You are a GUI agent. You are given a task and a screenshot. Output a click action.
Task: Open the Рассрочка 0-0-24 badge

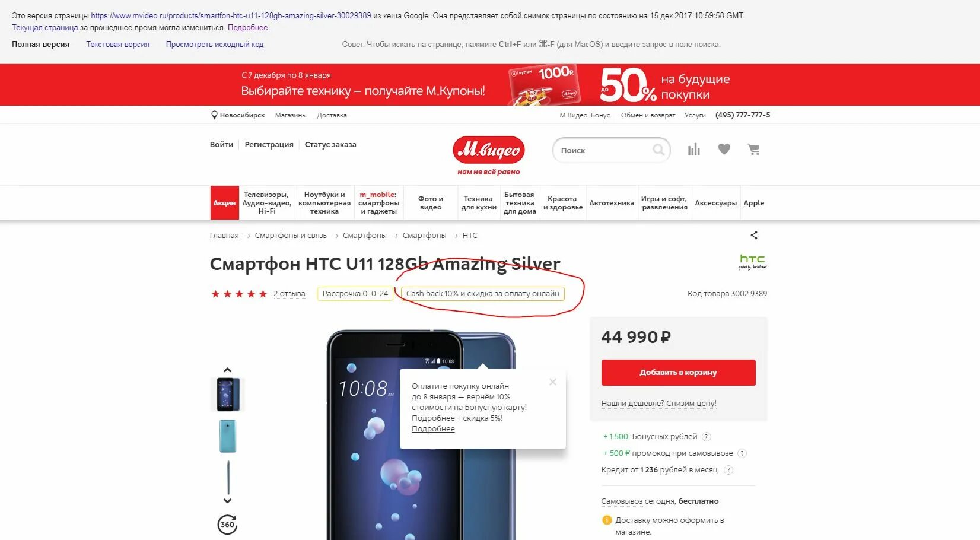(355, 294)
